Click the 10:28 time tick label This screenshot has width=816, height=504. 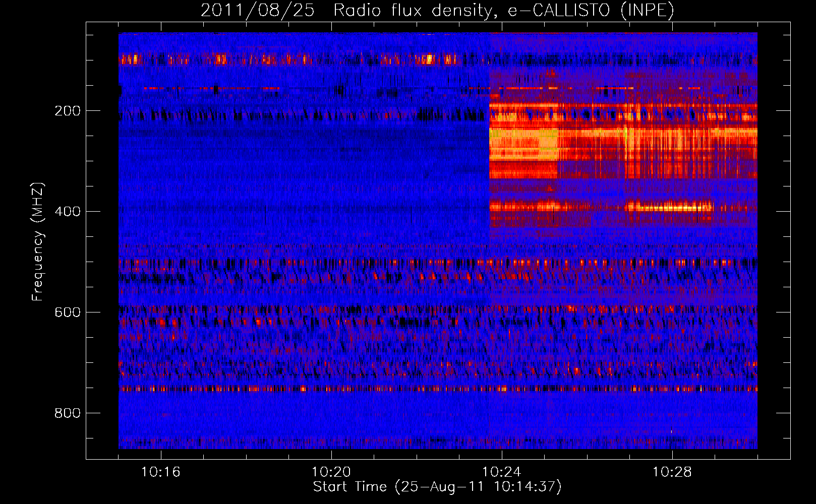672,472
